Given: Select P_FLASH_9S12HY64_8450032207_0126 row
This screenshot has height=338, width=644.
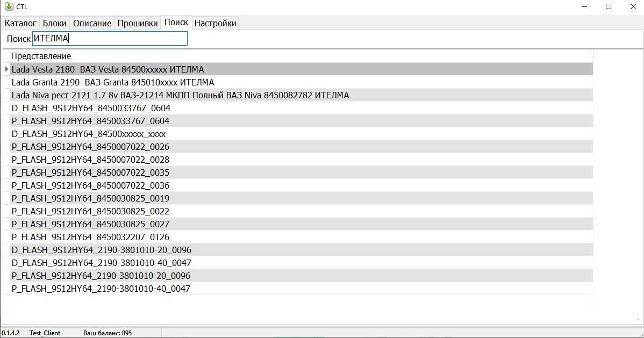Looking at the screenshot, I should [302, 237].
